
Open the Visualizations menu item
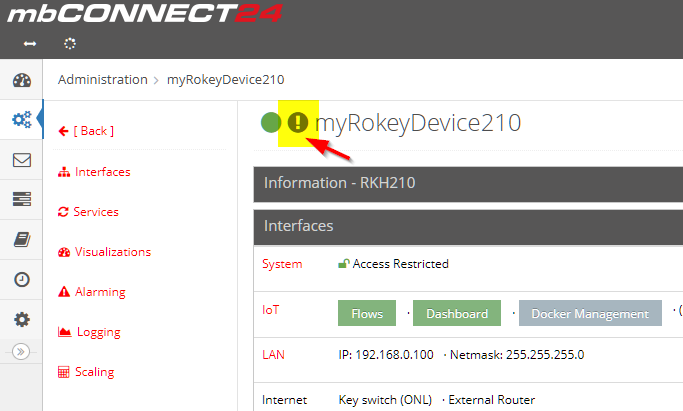point(105,252)
